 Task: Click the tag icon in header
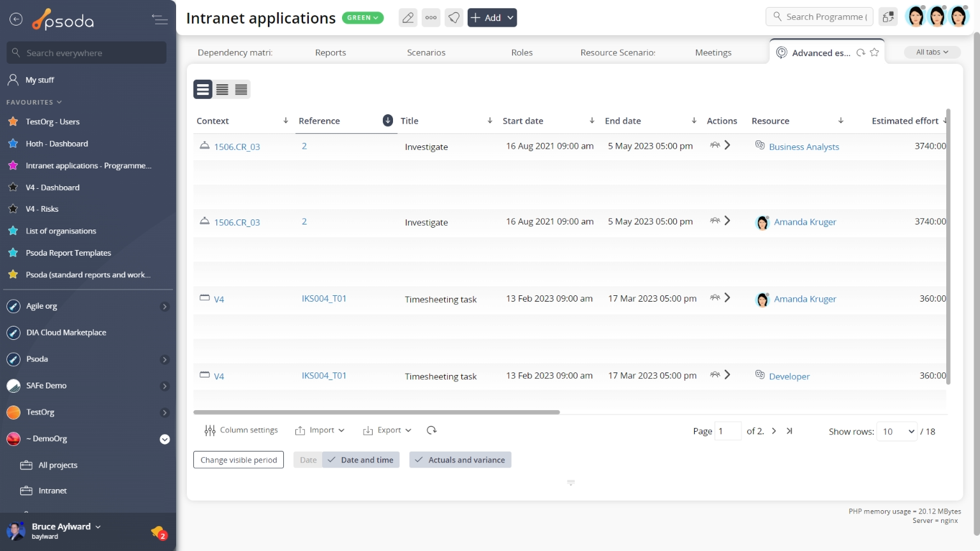point(454,18)
